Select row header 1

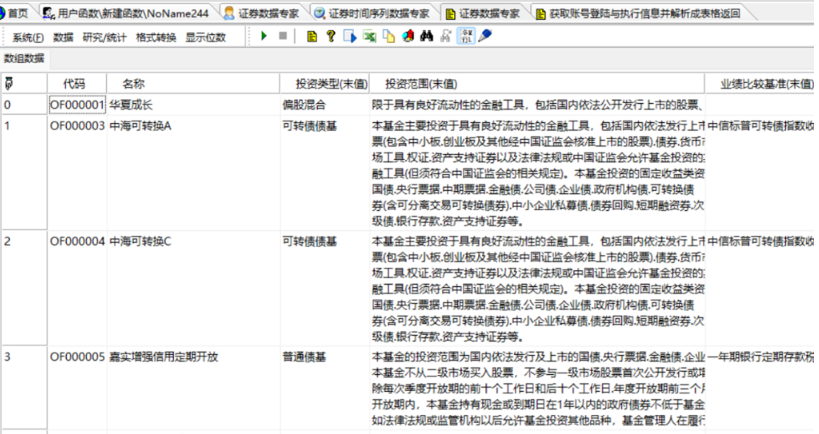click(24, 172)
